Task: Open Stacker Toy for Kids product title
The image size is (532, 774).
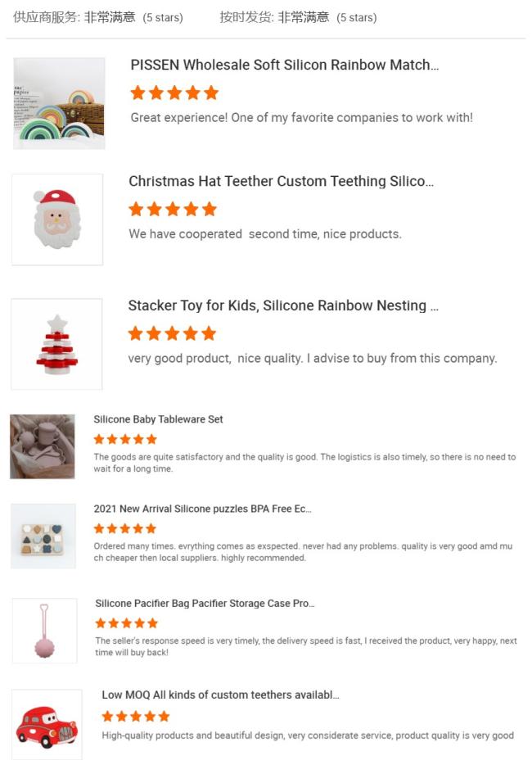Action: point(283,306)
